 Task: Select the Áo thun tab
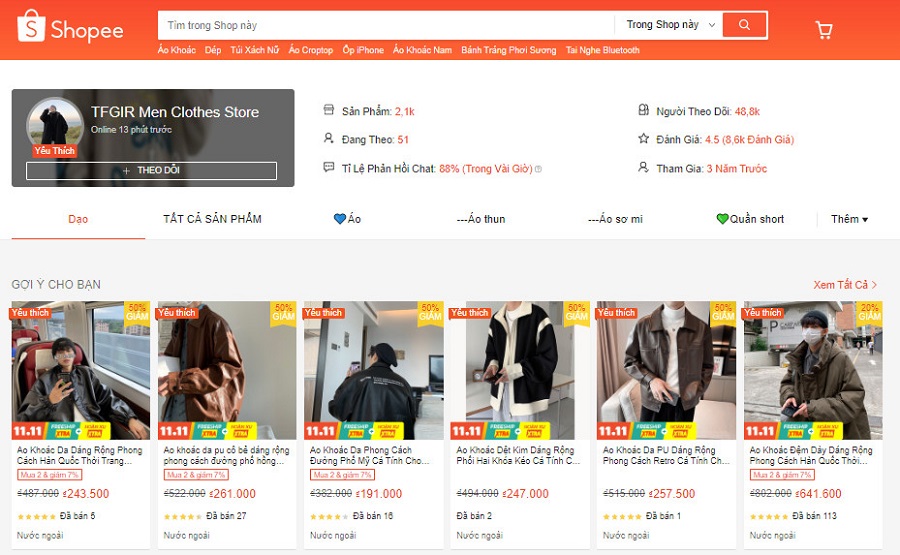480,219
